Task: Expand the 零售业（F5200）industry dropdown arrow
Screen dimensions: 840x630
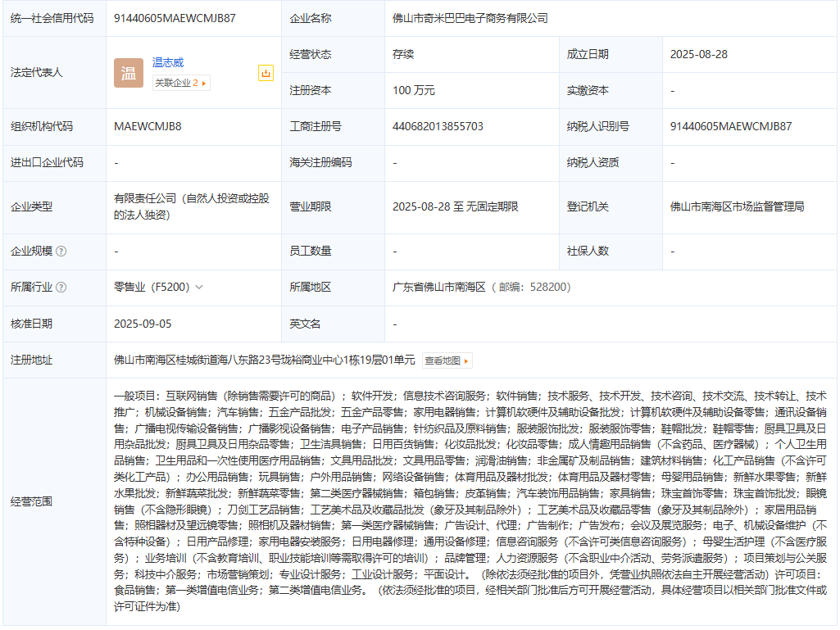Action: tap(199, 288)
